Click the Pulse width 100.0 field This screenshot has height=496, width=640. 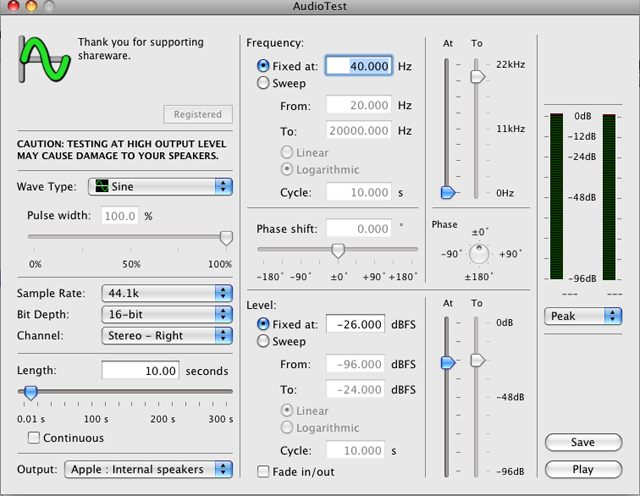click(x=120, y=216)
